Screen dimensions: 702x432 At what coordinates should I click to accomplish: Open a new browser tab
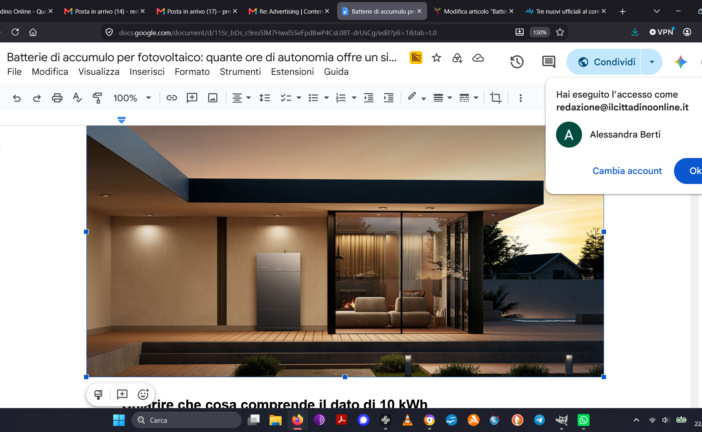tap(622, 11)
